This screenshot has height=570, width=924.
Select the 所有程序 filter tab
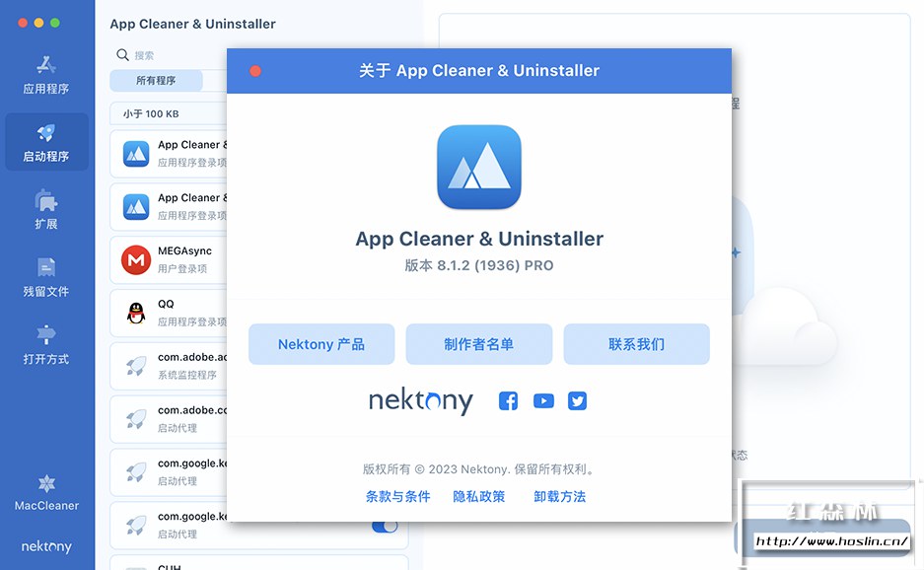click(156, 80)
